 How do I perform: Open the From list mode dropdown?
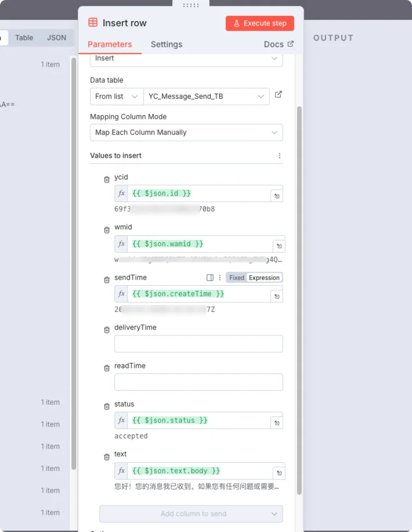(117, 96)
